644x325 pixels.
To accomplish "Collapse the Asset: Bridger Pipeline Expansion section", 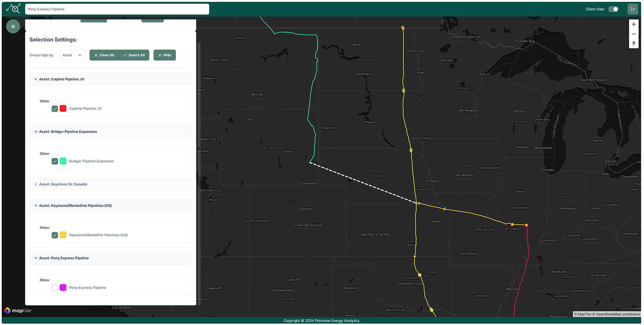I will (111, 132).
